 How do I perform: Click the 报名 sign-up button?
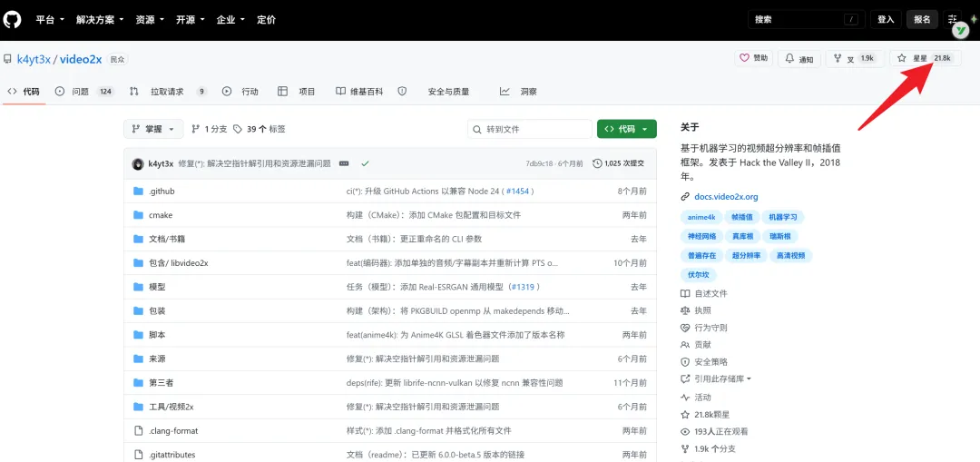(x=923, y=19)
